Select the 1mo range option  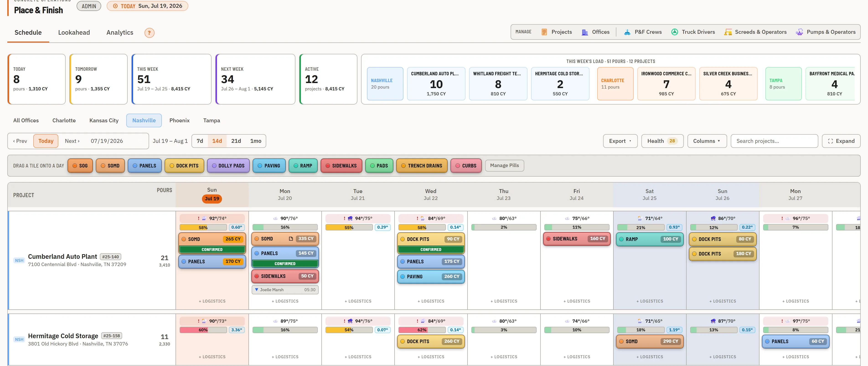pos(256,141)
